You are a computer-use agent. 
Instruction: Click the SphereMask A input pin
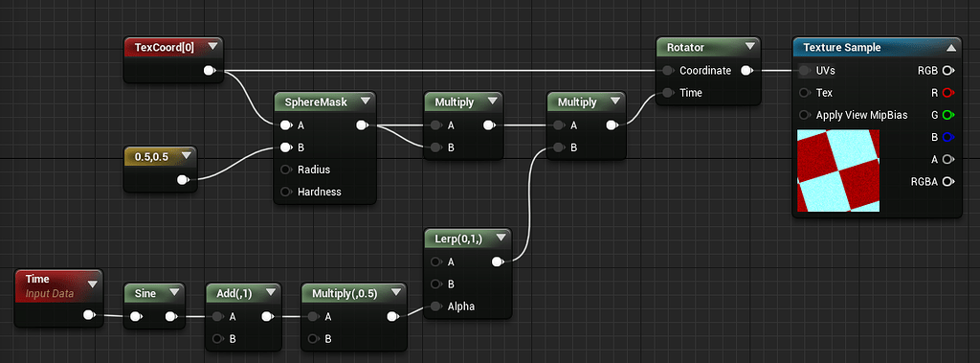point(286,125)
